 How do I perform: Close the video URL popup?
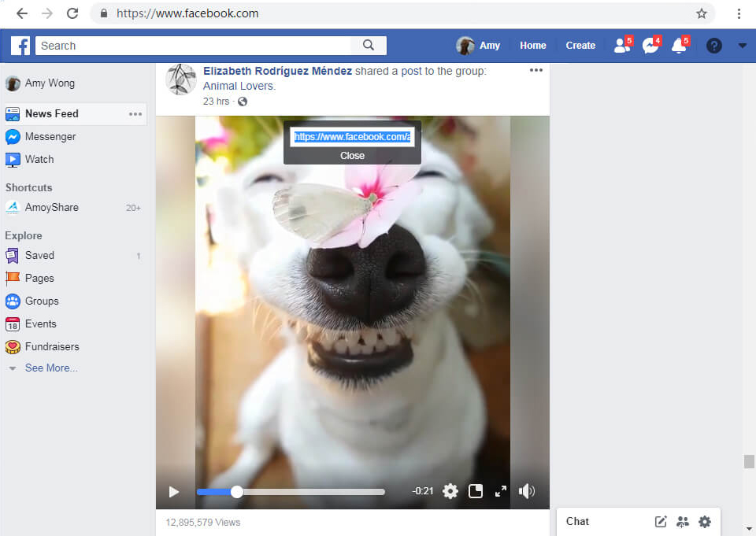click(353, 156)
